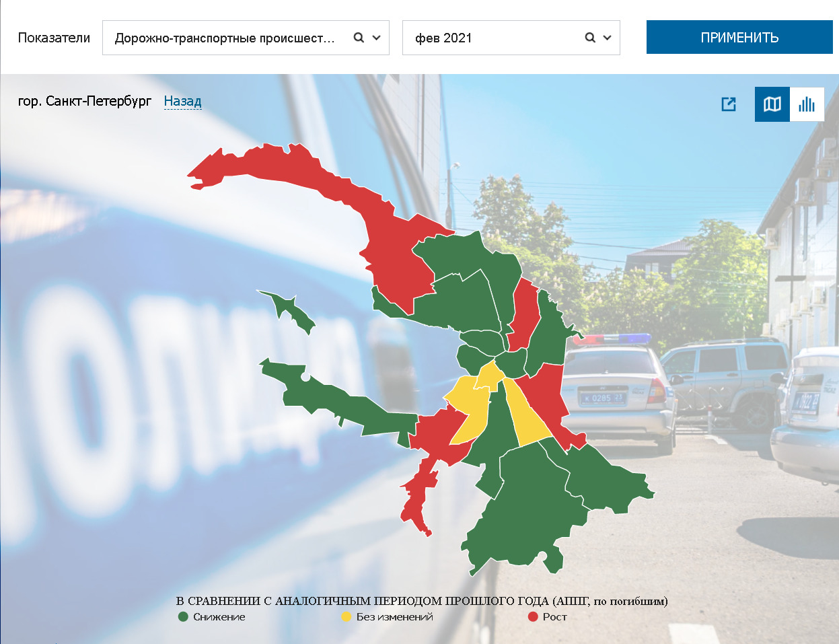Click the green 'Снижение' legend dot

click(183, 616)
